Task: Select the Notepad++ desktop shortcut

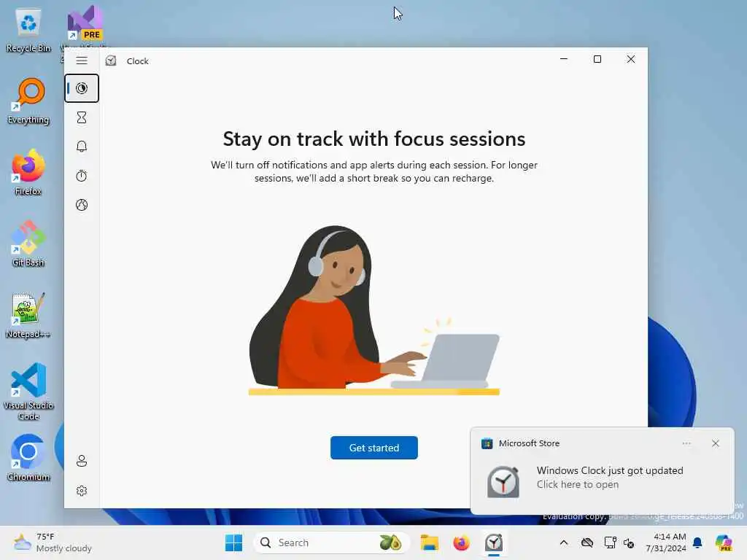Action: (x=28, y=316)
